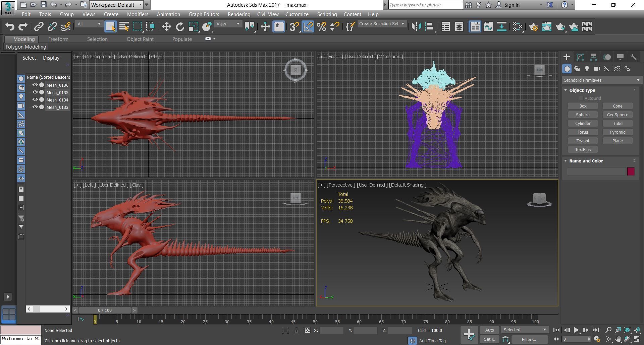This screenshot has width=644, height=345.
Task: Click the Bind to Space Warp tool
Action: 66,27
